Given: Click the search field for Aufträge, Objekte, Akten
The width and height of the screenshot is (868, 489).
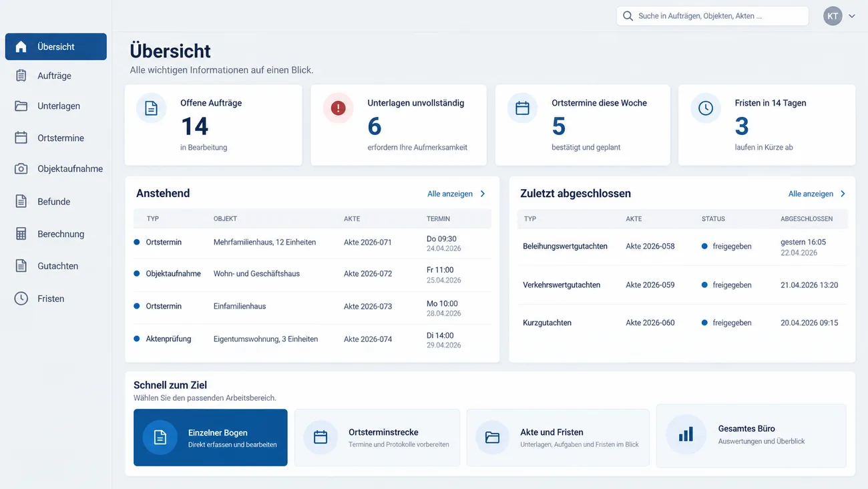Looking at the screenshot, I should coord(712,16).
